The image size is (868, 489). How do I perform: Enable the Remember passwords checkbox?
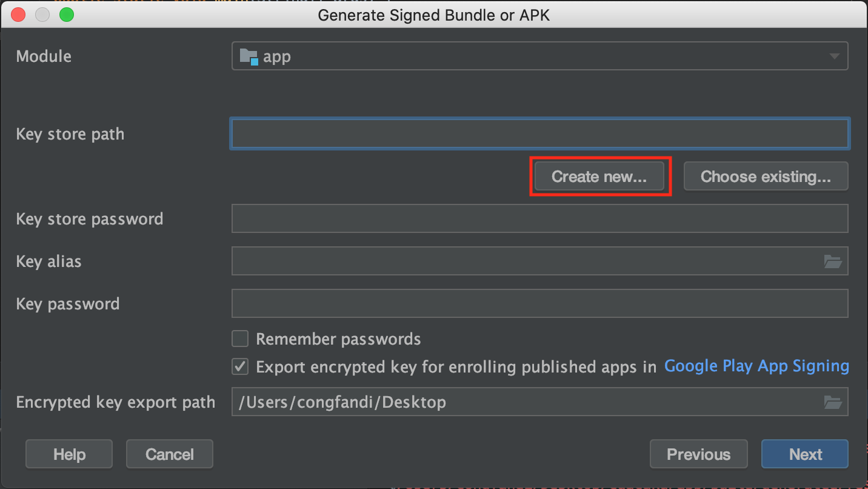point(241,339)
